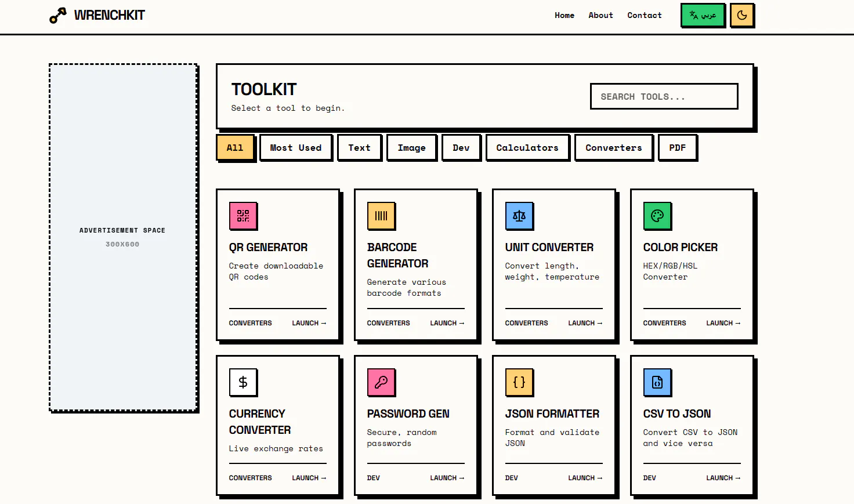Open the Unit Converter scales icon
Screen dimensions: 854x504
point(519,216)
